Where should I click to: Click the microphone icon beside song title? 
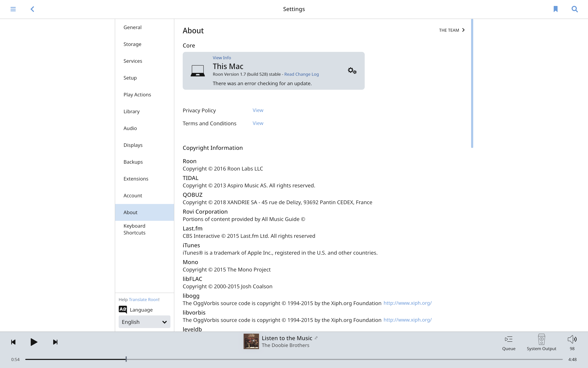coord(316,338)
